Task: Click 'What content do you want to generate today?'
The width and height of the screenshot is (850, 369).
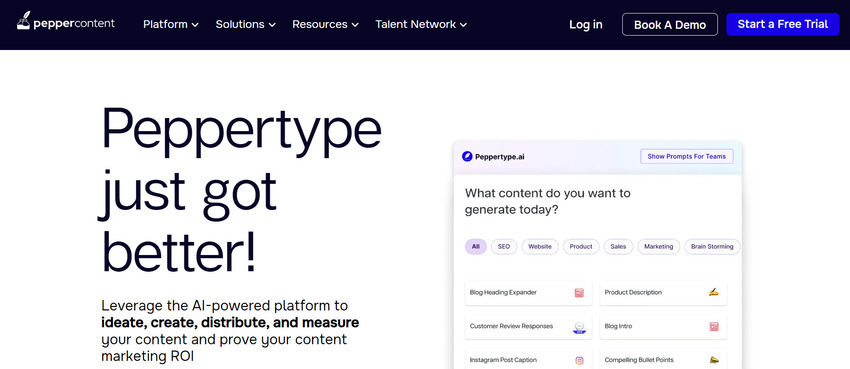Action: [x=548, y=202]
